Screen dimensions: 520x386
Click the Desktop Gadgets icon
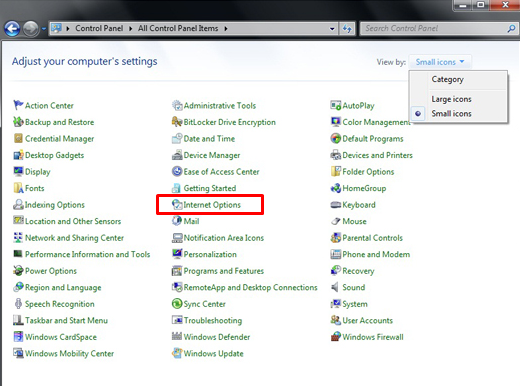point(18,155)
